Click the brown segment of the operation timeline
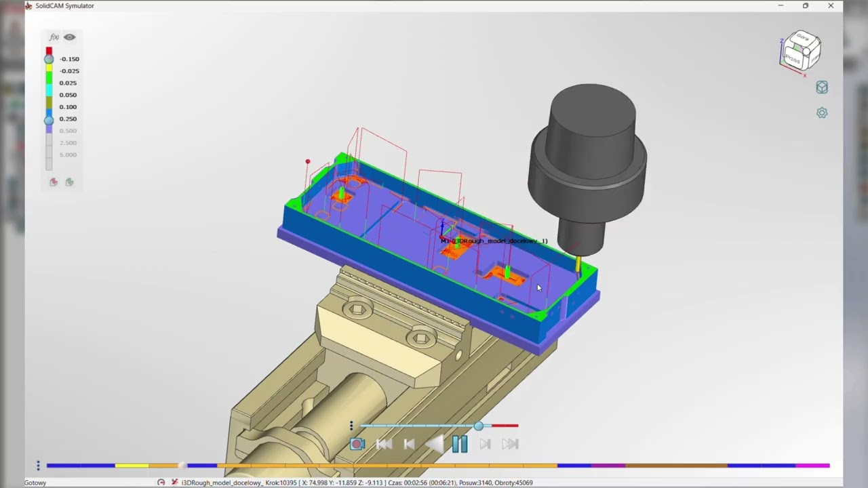The height and width of the screenshot is (488, 868). [676, 466]
